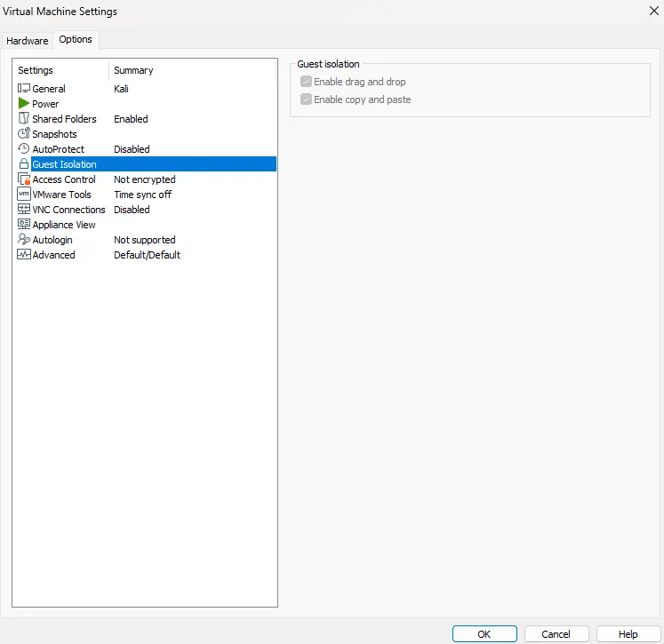Viewport: 664px width, 644px height.
Task: Open Help for VM settings
Action: click(x=628, y=634)
